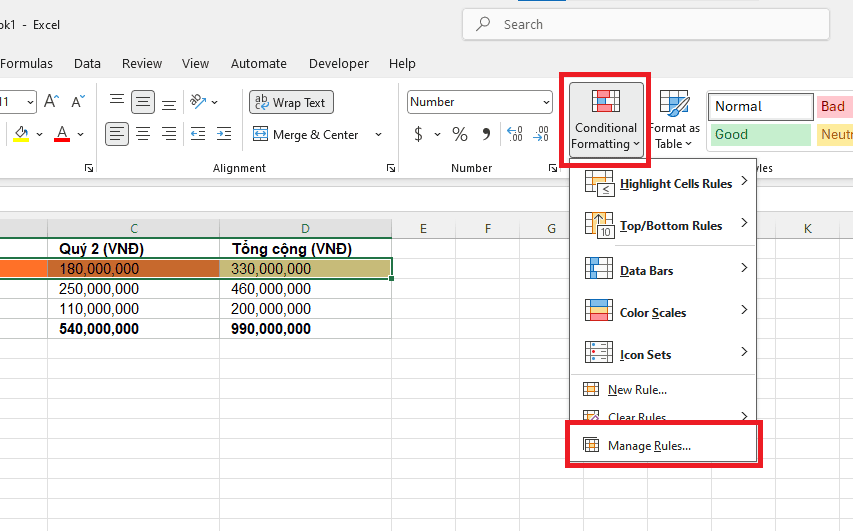Open Data Bars submenu
The image size is (853, 531).
pyautogui.click(x=663, y=270)
